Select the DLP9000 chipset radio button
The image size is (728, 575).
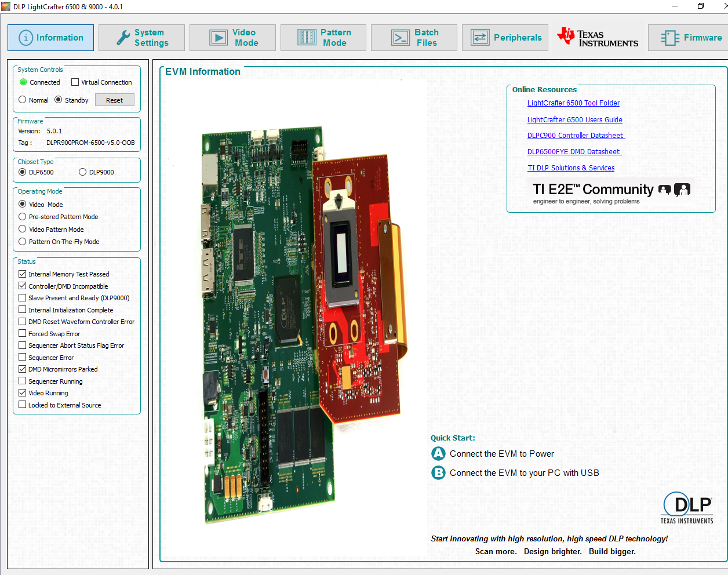coord(82,172)
